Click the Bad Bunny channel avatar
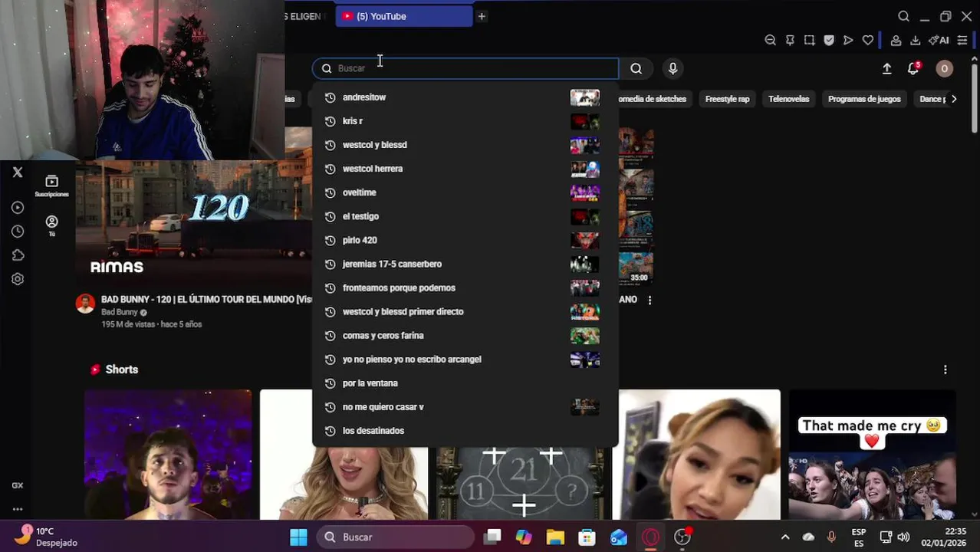The image size is (980, 552). click(85, 304)
